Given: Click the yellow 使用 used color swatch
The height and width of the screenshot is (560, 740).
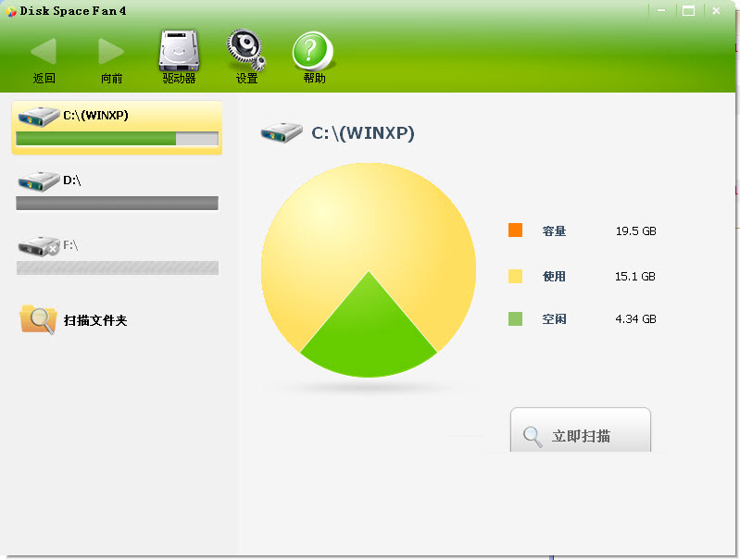Looking at the screenshot, I should pyautogui.click(x=516, y=276).
